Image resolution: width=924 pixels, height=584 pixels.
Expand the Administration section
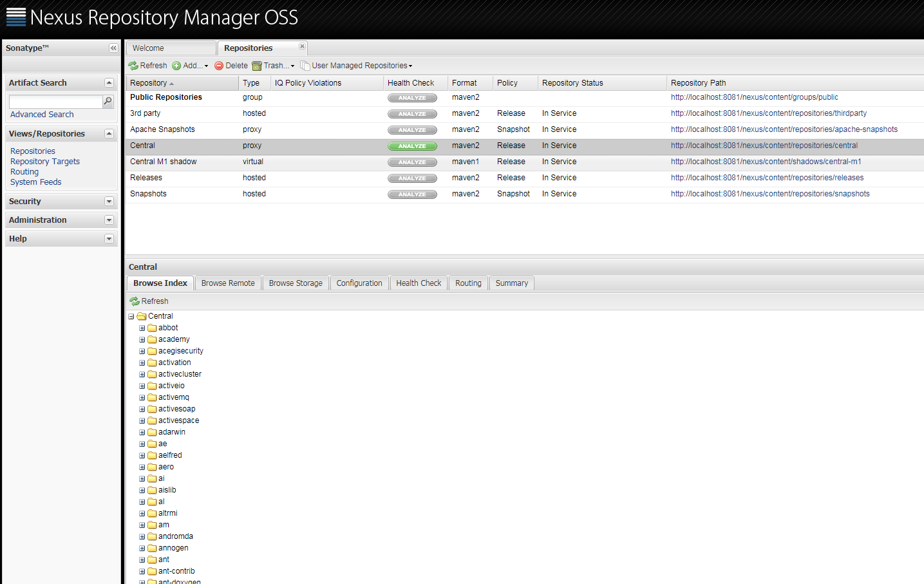pyautogui.click(x=109, y=220)
